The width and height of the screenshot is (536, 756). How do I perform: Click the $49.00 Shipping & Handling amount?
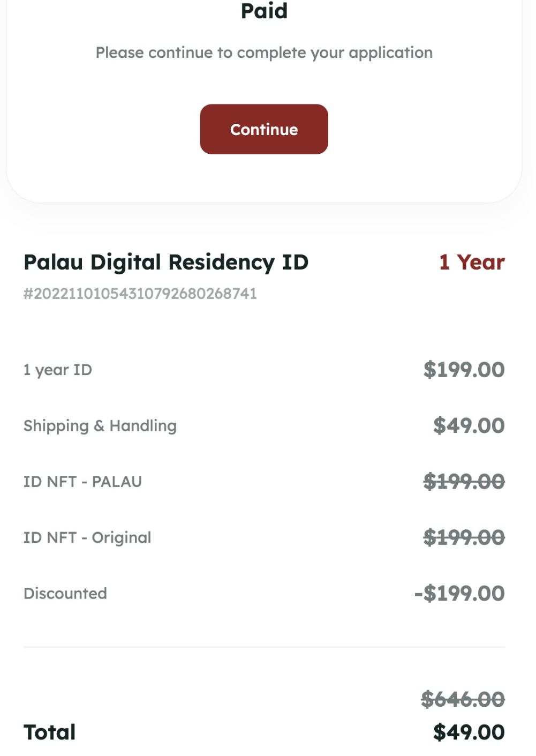(x=469, y=425)
